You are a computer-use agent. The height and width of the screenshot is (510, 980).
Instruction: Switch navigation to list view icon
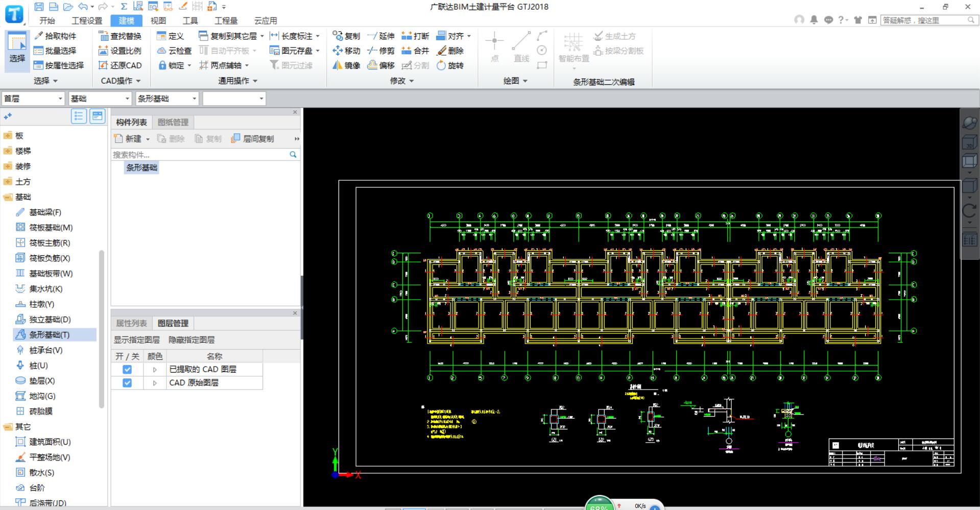pos(79,116)
